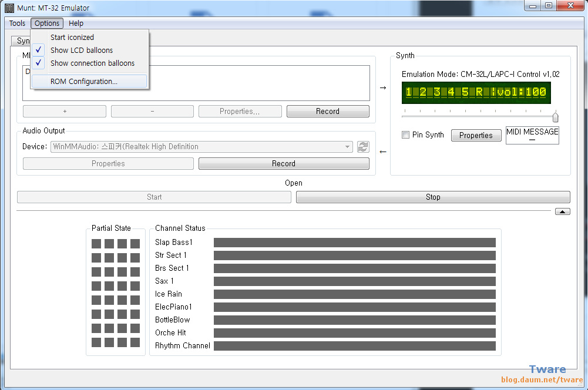Click the Emulation Mode text
This screenshot has width=588, height=390.
coord(481,74)
